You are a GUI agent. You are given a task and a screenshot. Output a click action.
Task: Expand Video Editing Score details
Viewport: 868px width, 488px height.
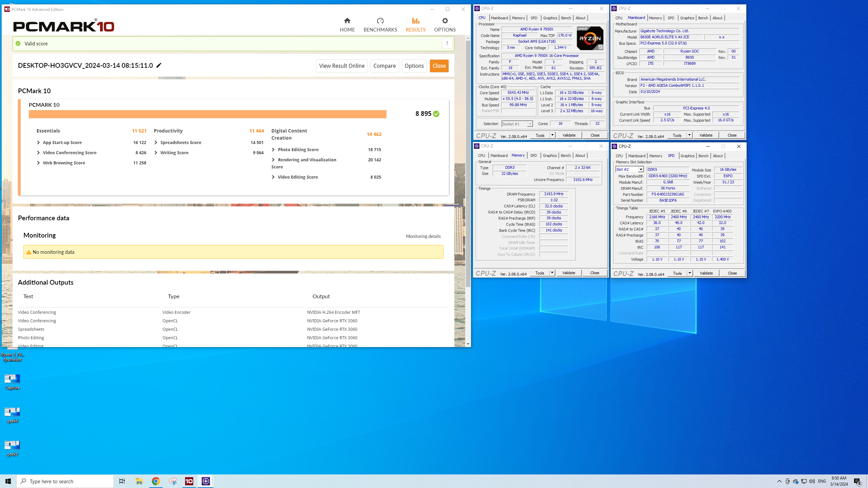[273, 177]
